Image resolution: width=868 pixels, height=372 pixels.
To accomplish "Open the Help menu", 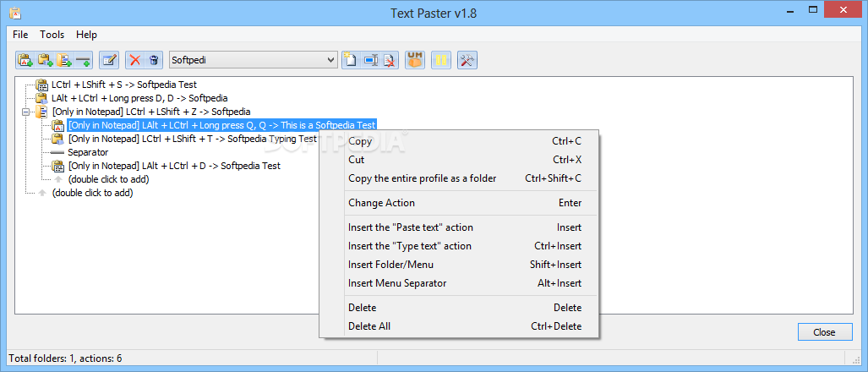I will [x=86, y=35].
